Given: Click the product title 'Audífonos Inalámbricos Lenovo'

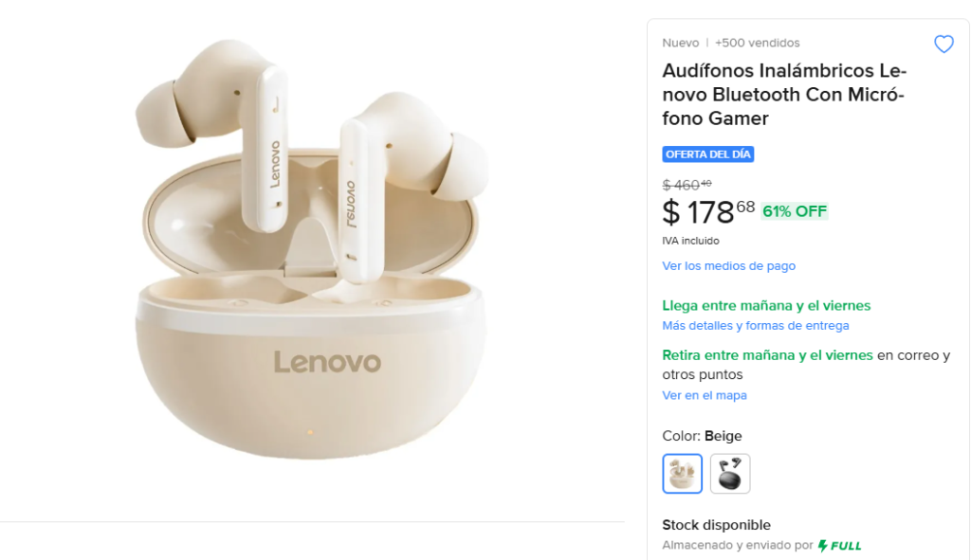Looking at the screenshot, I should 783,95.
